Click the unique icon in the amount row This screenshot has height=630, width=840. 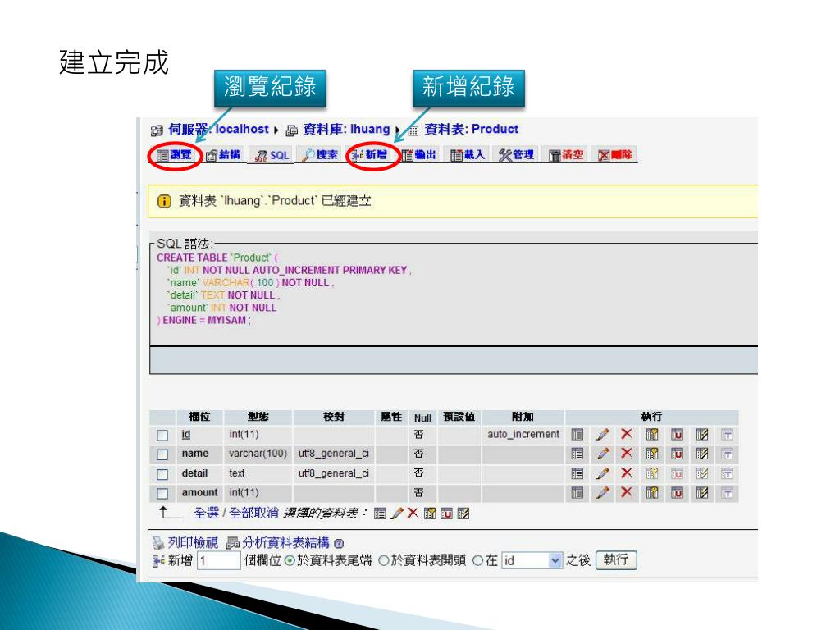[x=677, y=493]
